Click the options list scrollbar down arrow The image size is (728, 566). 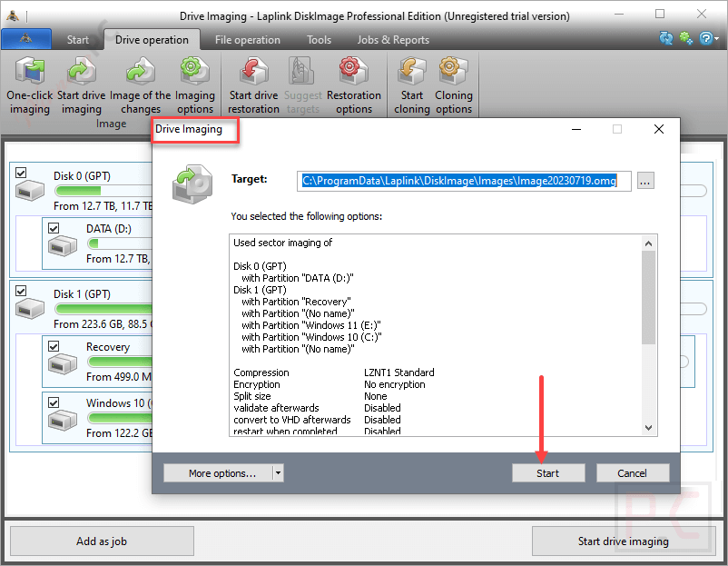click(649, 428)
